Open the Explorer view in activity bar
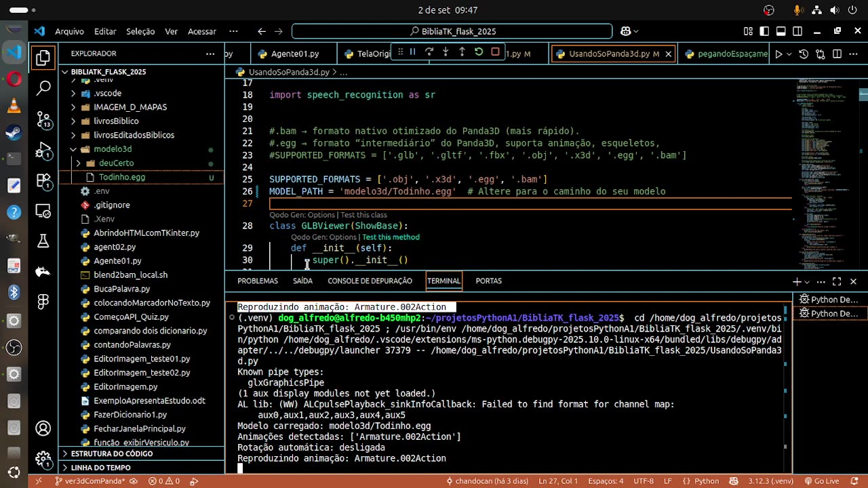This screenshot has height=488, width=868. coord(43,58)
